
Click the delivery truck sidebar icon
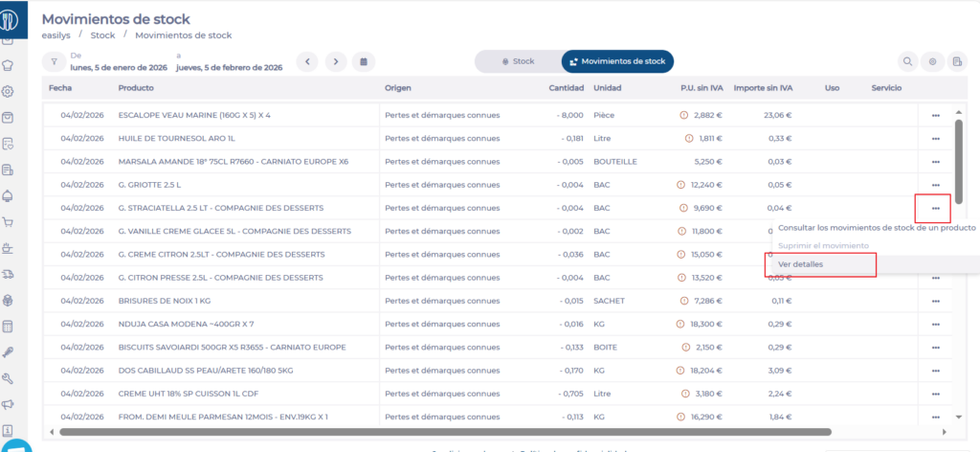point(9,274)
